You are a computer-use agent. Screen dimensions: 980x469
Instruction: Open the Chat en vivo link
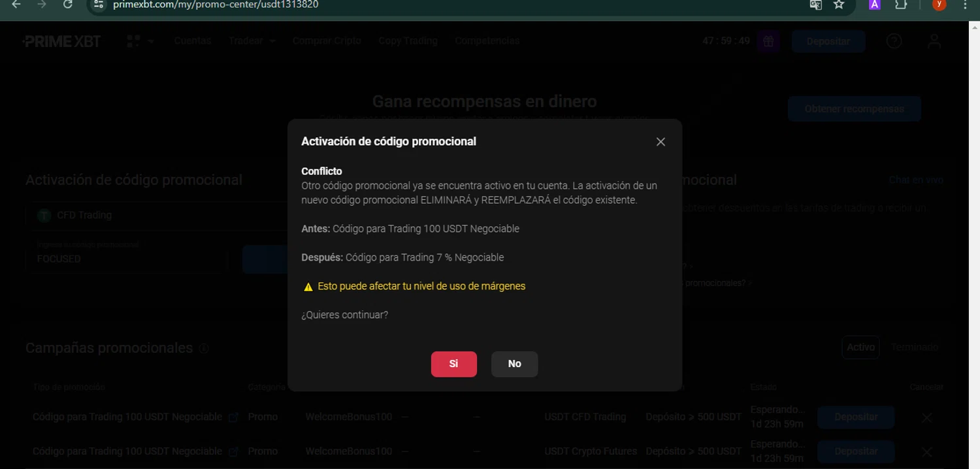[x=916, y=180]
